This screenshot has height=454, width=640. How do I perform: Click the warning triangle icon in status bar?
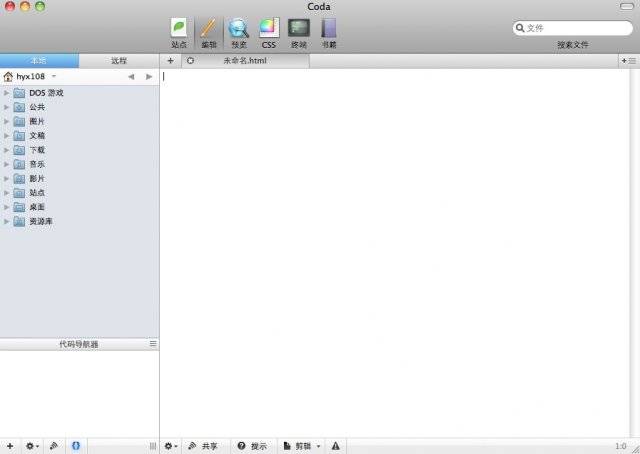point(335,446)
